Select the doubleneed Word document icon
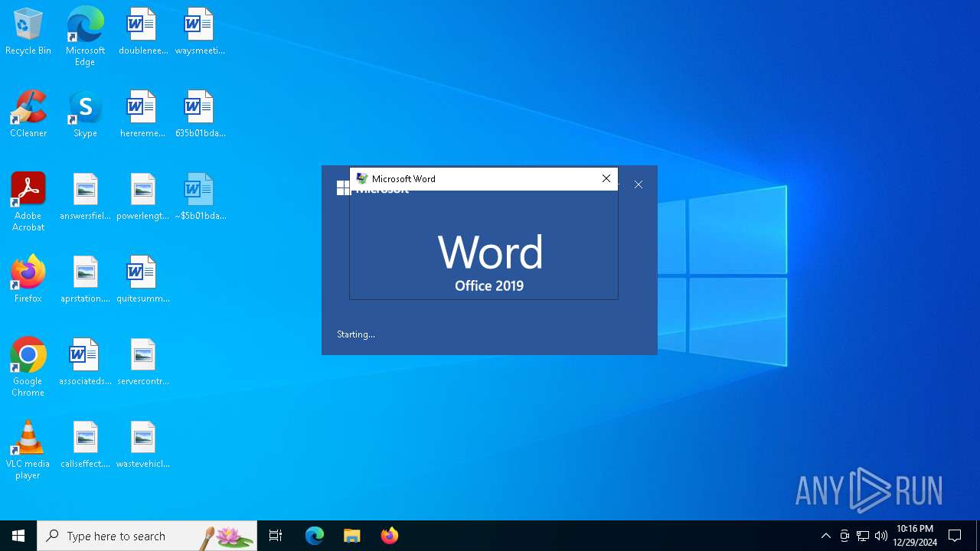 coord(142,31)
